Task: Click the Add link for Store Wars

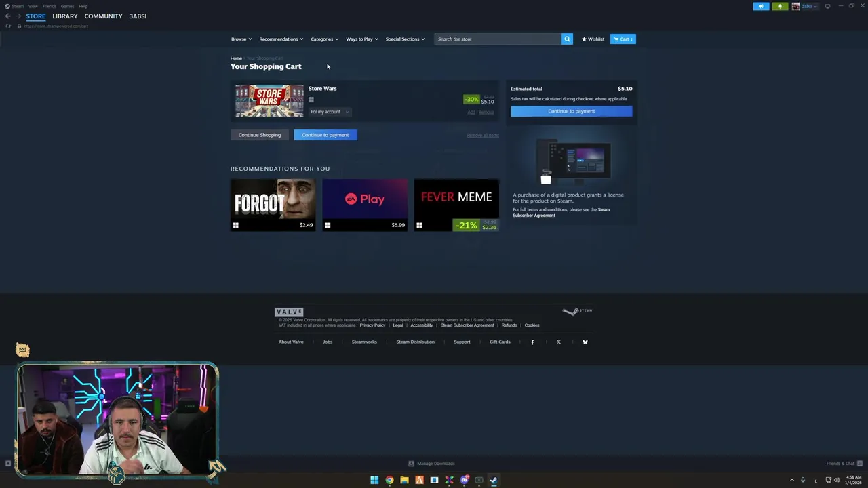Action: [471, 112]
